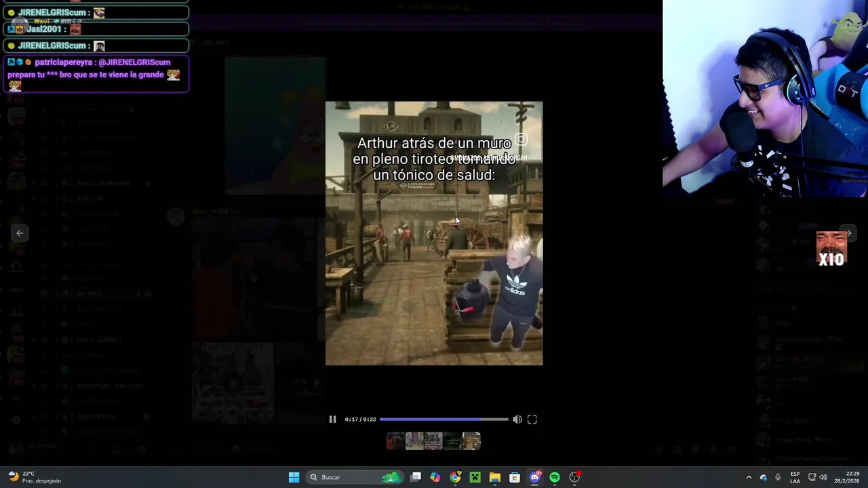Viewport: 868px width, 488px height.
Task: Click the microphone tray icon
Action: 778,477
